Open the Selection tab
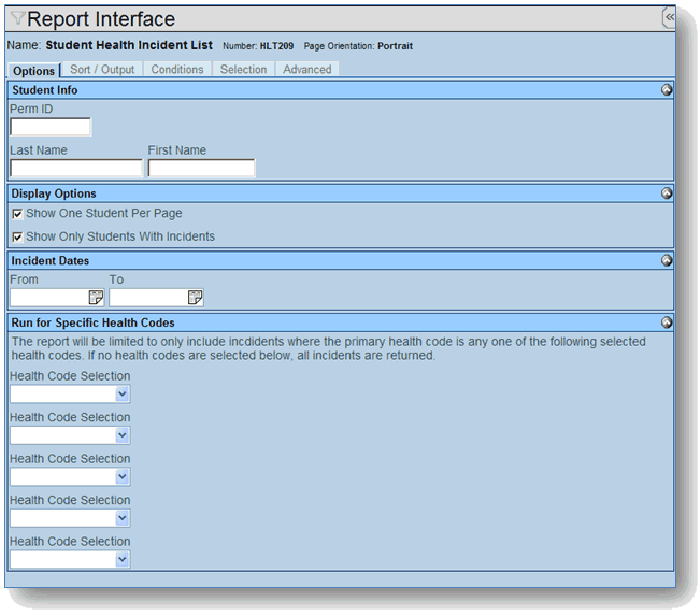This screenshot has height=616, width=700. 243,69
